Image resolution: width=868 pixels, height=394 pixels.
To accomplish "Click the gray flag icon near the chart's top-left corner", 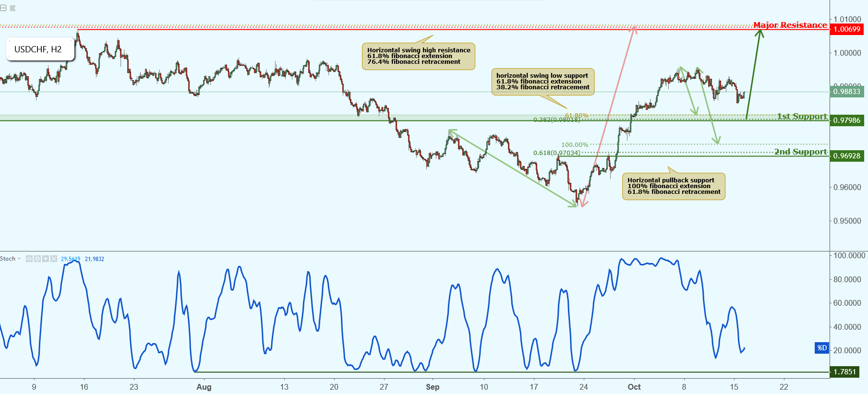I will pyautogui.click(x=13, y=8).
